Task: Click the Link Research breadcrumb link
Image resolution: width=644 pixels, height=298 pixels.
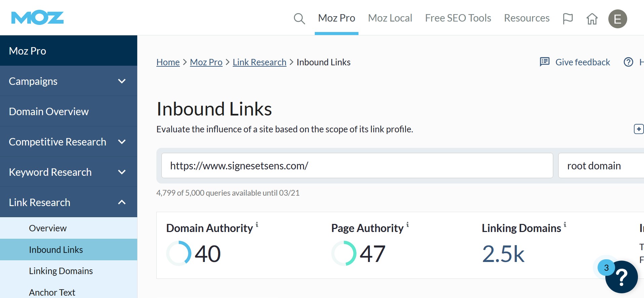Action: (260, 62)
